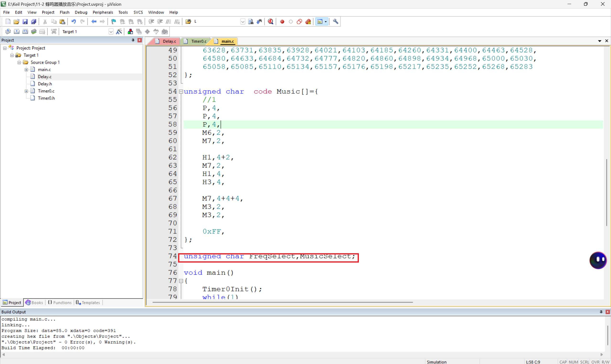Start the debug session magnifier icon
Image resolution: width=611 pixels, height=364 pixels.
tap(270, 21)
